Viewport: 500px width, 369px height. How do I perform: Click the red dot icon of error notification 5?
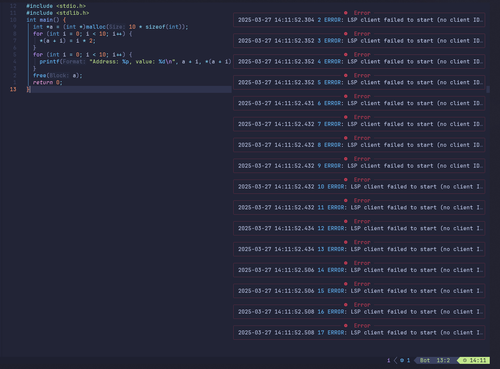[x=346, y=75]
